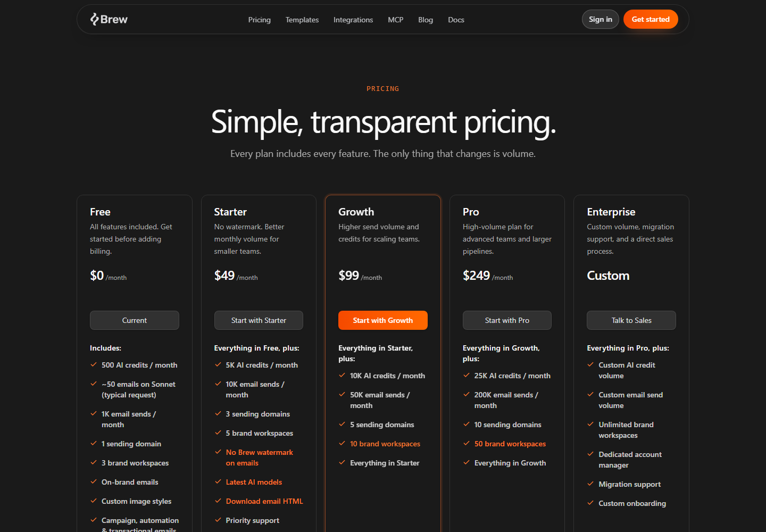Image resolution: width=766 pixels, height=532 pixels.
Task: Click the $49 /month price text
Action: coord(236,276)
